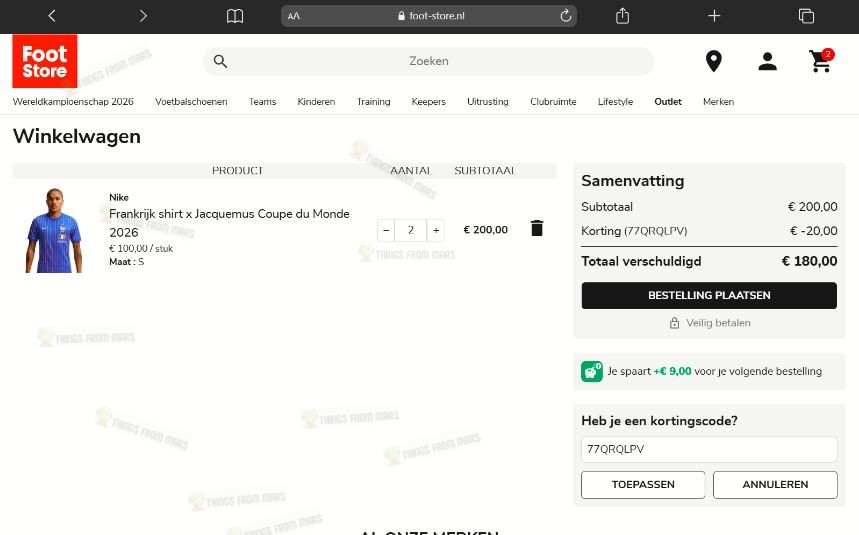The height and width of the screenshot is (535, 859).
Task: Click the Totaal verschuldigd € 180,00 amount
Action: click(x=809, y=261)
